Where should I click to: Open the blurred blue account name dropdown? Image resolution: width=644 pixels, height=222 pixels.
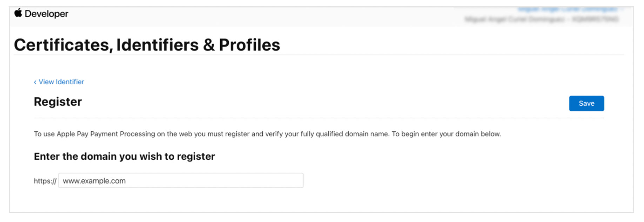568,9
